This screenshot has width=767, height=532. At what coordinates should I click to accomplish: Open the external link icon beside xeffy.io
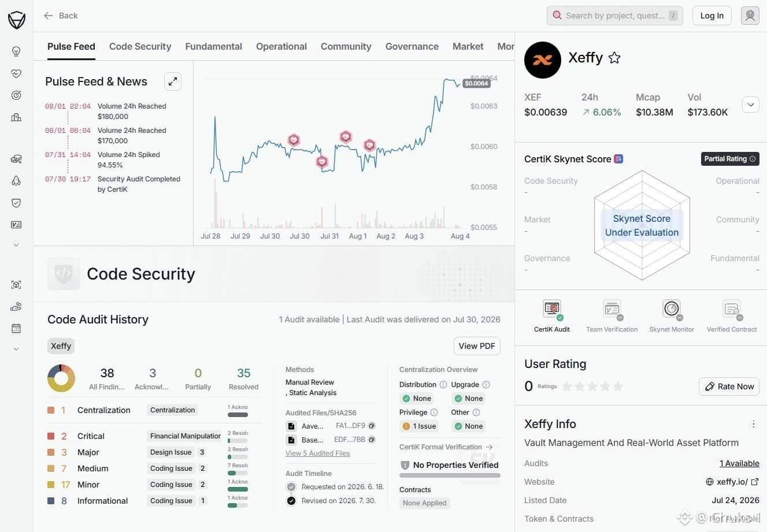pos(755,482)
